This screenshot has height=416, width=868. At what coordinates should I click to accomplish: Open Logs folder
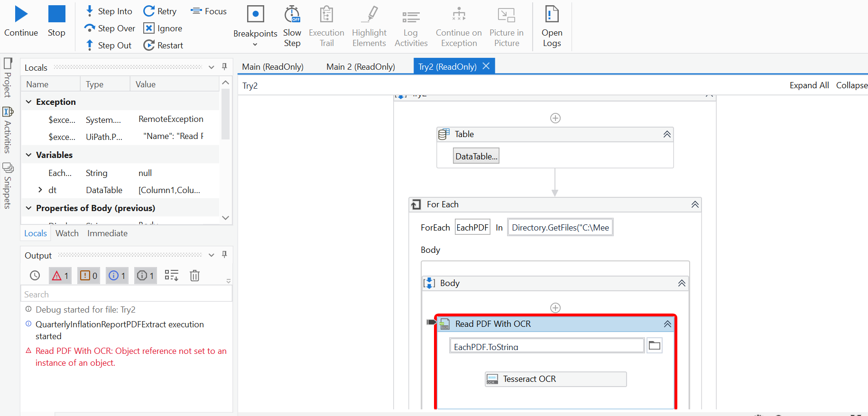(x=552, y=26)
